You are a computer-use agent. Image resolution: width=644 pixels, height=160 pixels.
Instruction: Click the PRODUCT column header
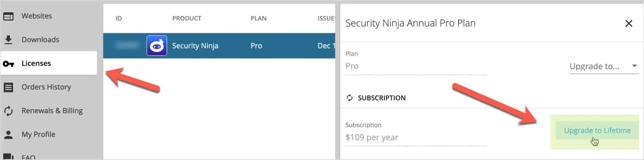187,18
